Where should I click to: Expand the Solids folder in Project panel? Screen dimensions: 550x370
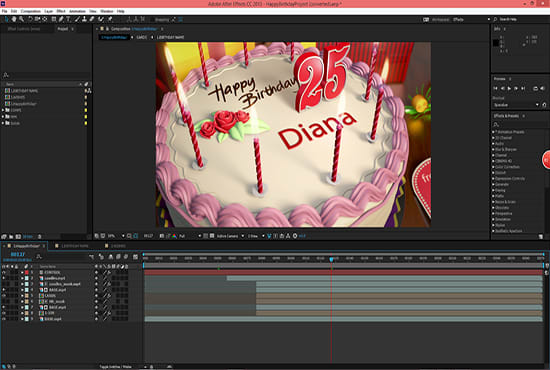coord(3,123)
